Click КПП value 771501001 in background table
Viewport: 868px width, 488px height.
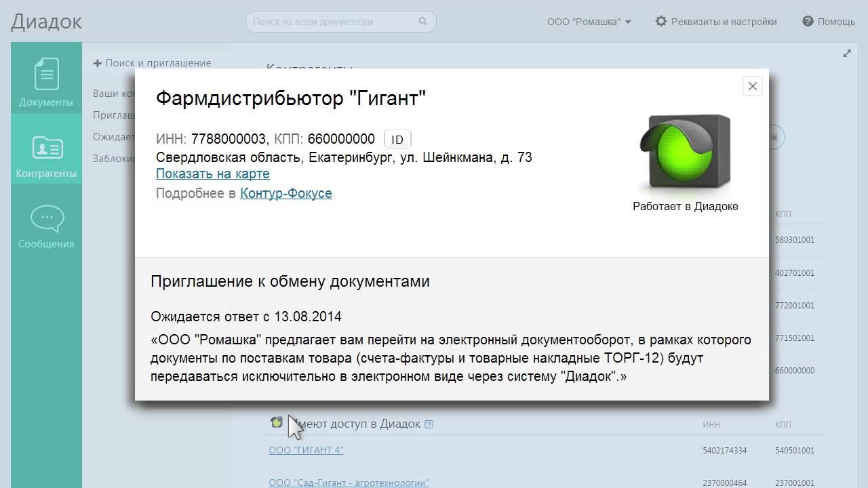pyautogui.click(x=795, y=338)
